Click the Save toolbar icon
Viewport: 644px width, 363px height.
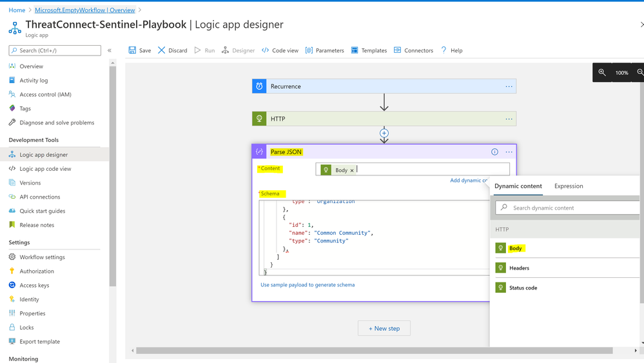[x=132, y=50]
